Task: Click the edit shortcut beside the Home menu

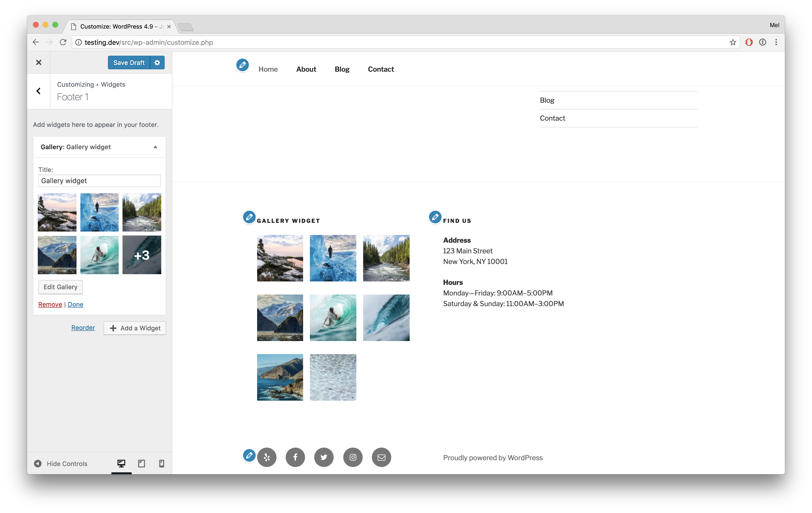Action: pyautogui.click(x=242, y=65)
